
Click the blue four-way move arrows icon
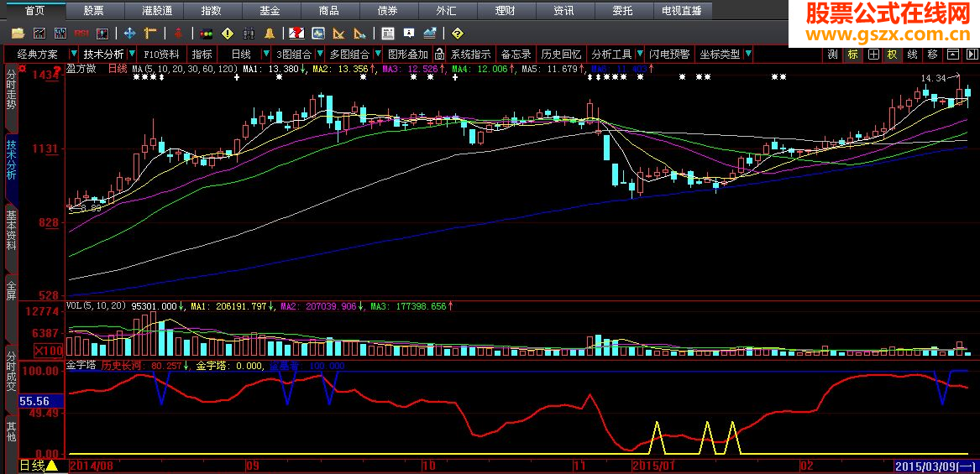point(129,34)
